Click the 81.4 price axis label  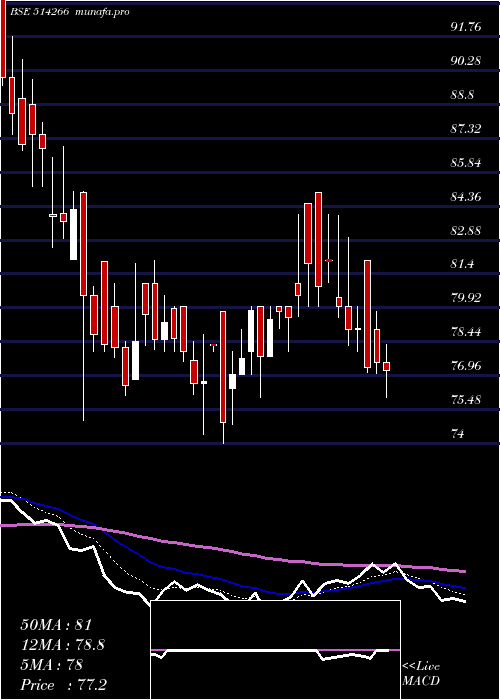click(462, 264)
